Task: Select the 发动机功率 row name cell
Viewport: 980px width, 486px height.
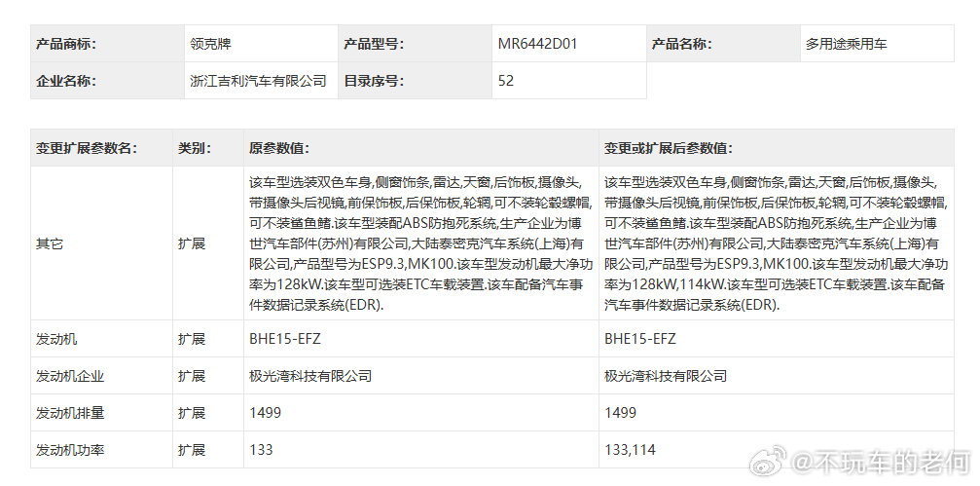Action: pyautogui.click(x=102, y=450)
